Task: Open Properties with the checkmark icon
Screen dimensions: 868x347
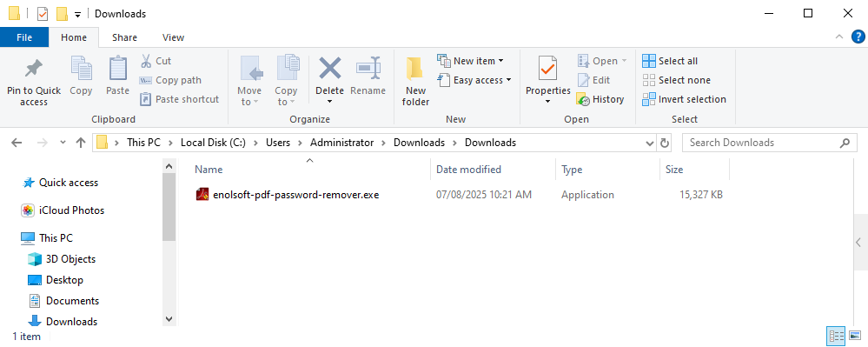Action: point(547,69)
